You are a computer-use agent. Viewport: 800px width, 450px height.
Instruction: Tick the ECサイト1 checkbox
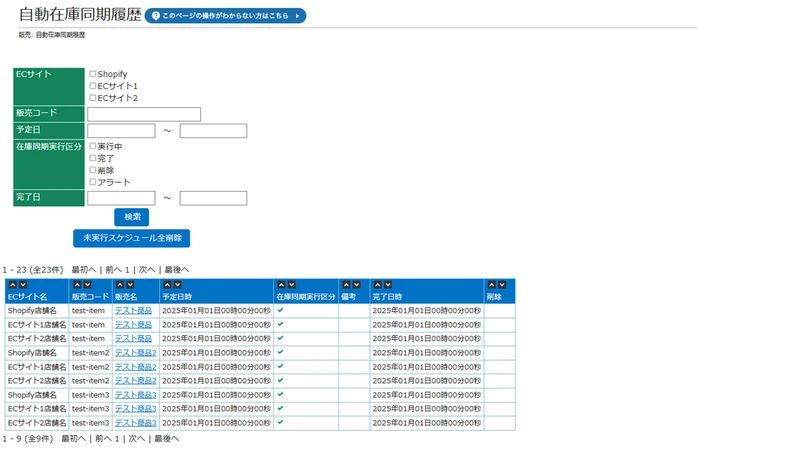tap(93, 86)
